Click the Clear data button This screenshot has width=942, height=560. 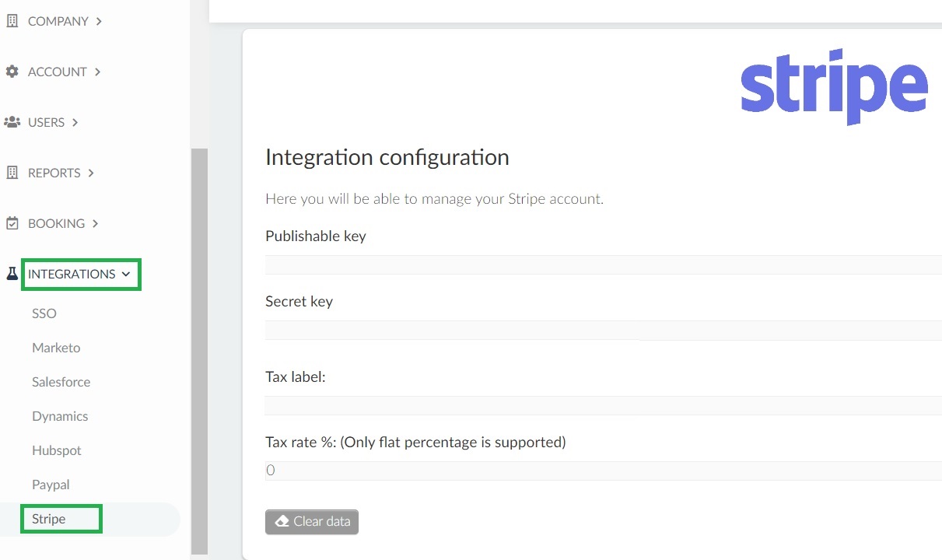pos(312,521)
